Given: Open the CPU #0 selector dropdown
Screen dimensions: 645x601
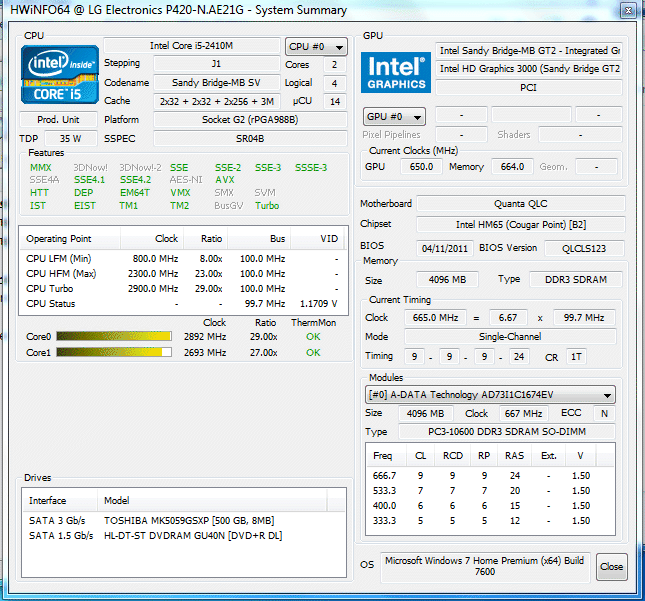Looking at the screenshot, I should [316, 46].
